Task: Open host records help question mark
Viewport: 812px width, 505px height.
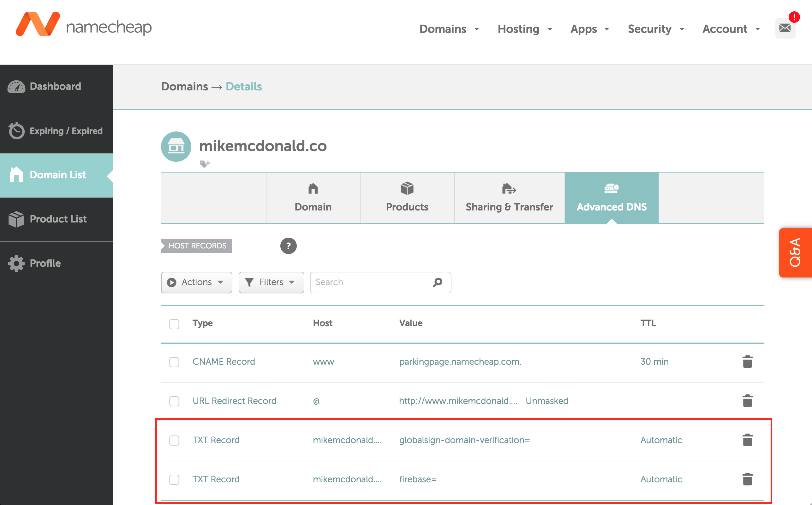Action: coord(288,246)
